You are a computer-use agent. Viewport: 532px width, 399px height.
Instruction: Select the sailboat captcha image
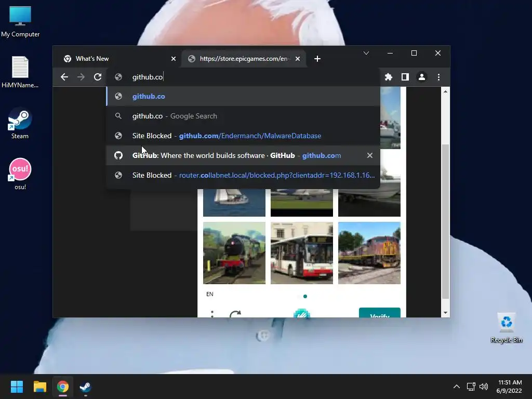pyautogui.click(x=234, y=203)
